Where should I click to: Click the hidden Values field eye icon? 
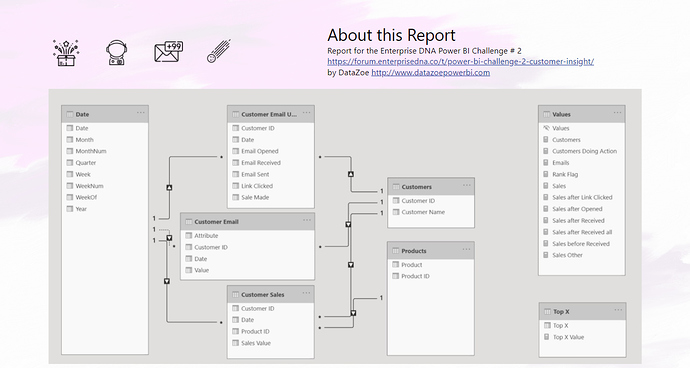(547, 128)
